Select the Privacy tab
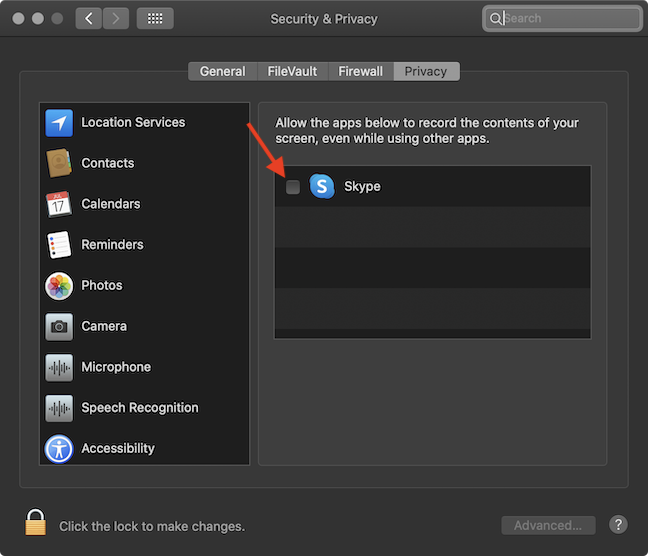 click(426, 72)
